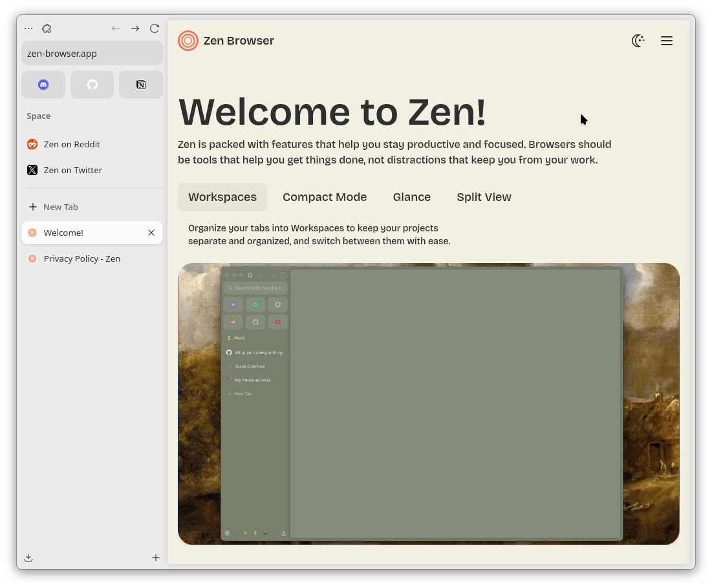Screen dimensions: 712x588
Task: Open the Zen on Reddit tab
Action: 92,144
